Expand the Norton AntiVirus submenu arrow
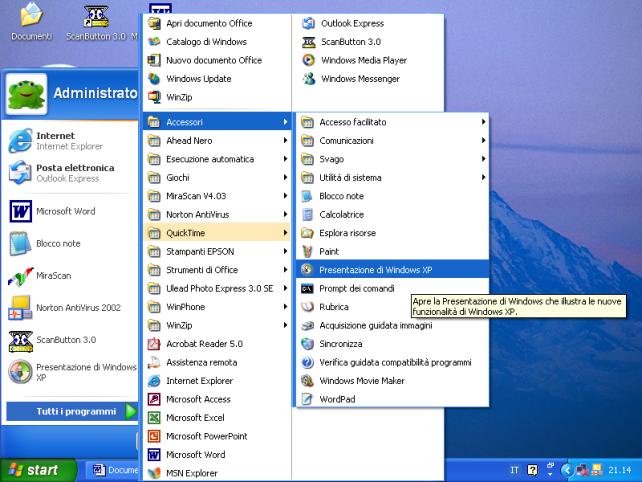642x482 pixels. pyautogui.click(x=285, y=214)
